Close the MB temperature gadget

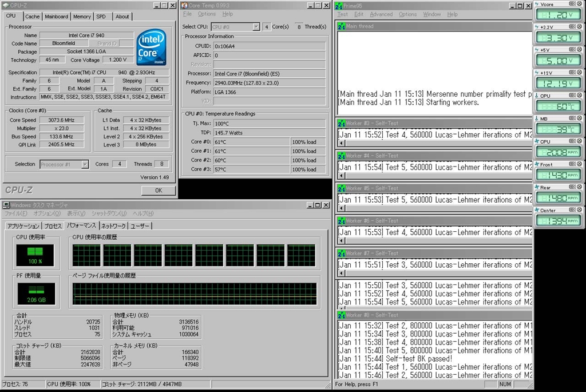(579, 118)
